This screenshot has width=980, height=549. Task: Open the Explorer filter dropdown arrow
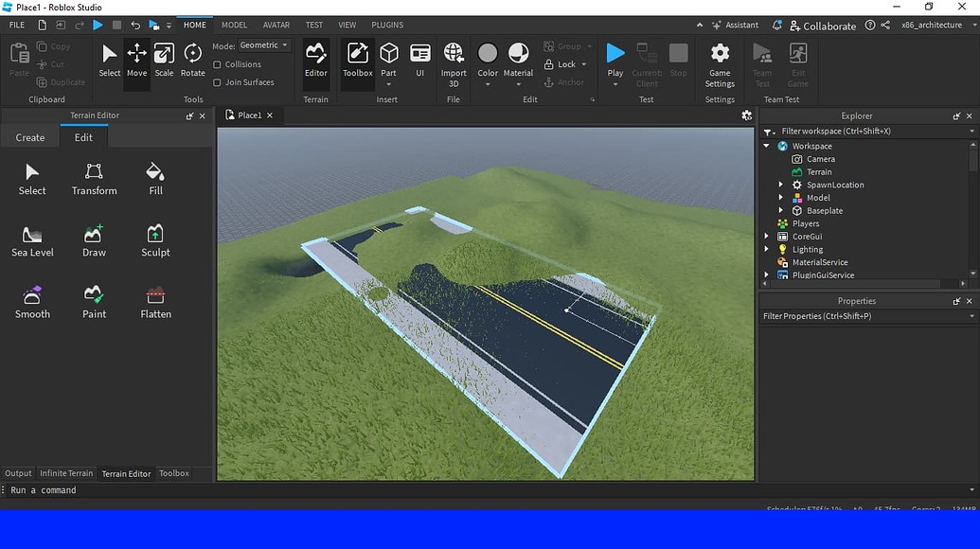[971, 132]
